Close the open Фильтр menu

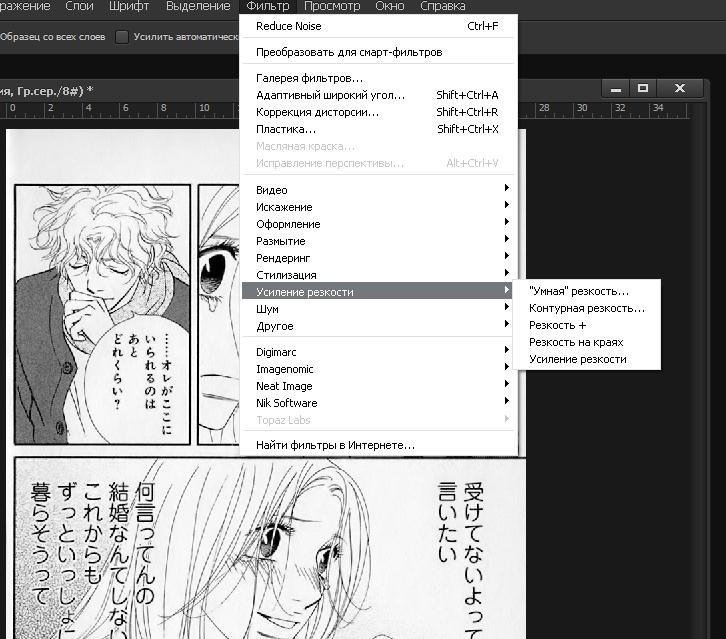click(268, 6)
